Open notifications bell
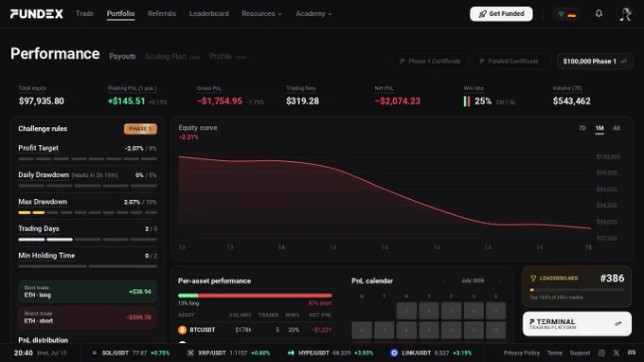 point(599,13)
